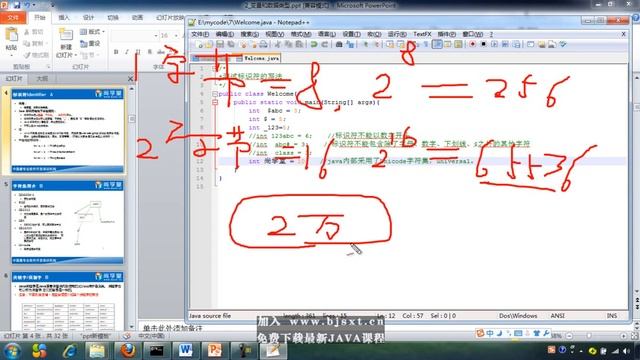Click the zoom out minus button in PowerPoint
640x360 pixels.
point(569,336)
